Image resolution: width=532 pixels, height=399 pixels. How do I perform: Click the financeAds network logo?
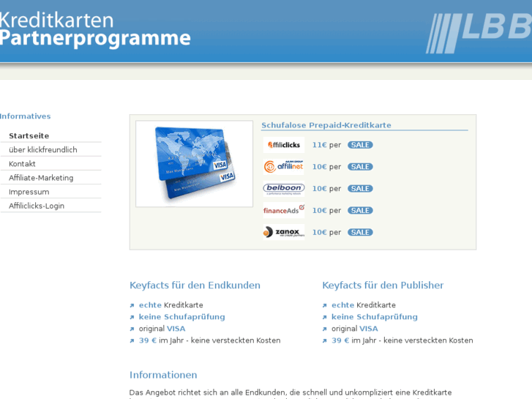284,210
